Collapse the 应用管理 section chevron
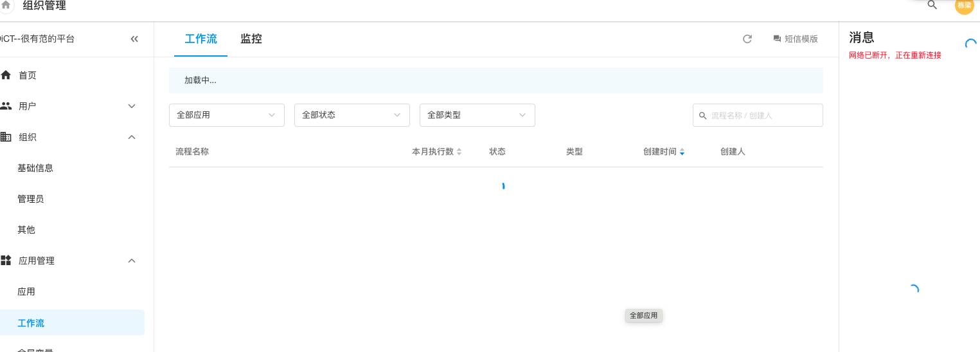 132,261
